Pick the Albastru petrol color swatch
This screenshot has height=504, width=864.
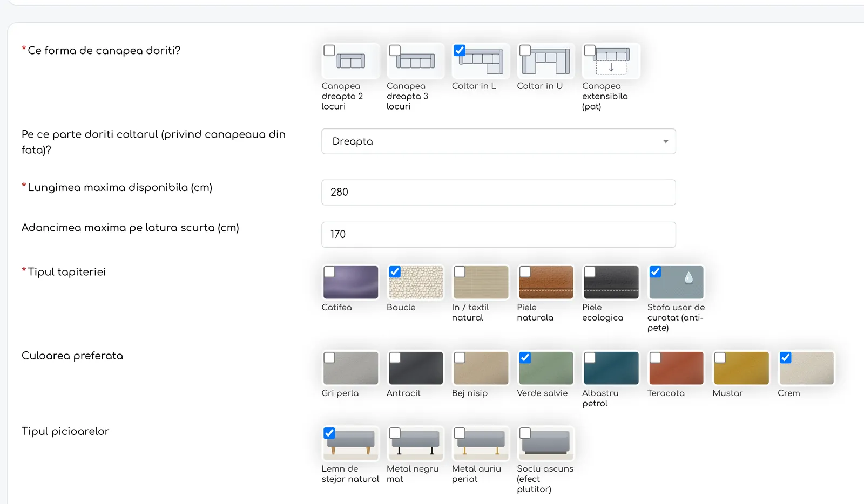tap(611, 368)
